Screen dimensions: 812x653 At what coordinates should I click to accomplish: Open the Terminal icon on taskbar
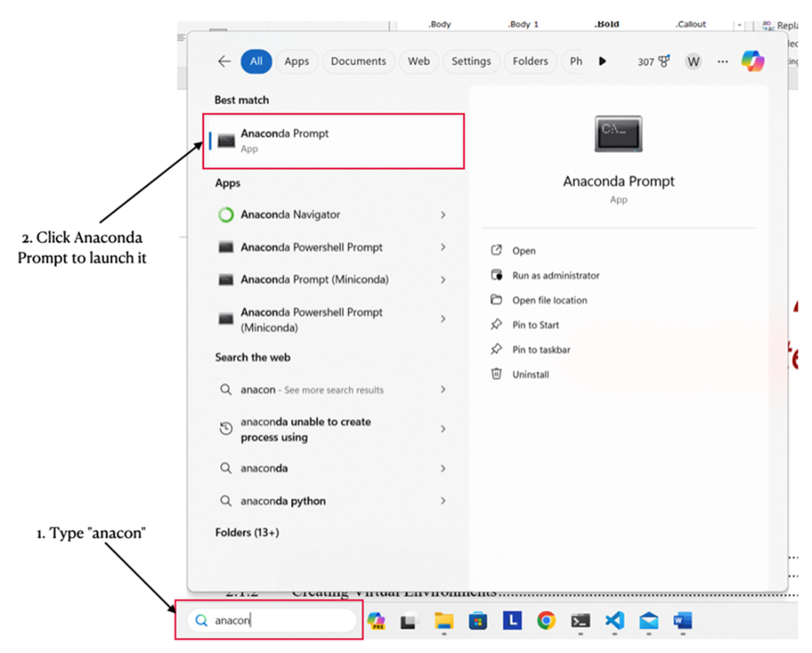(580, 621)
